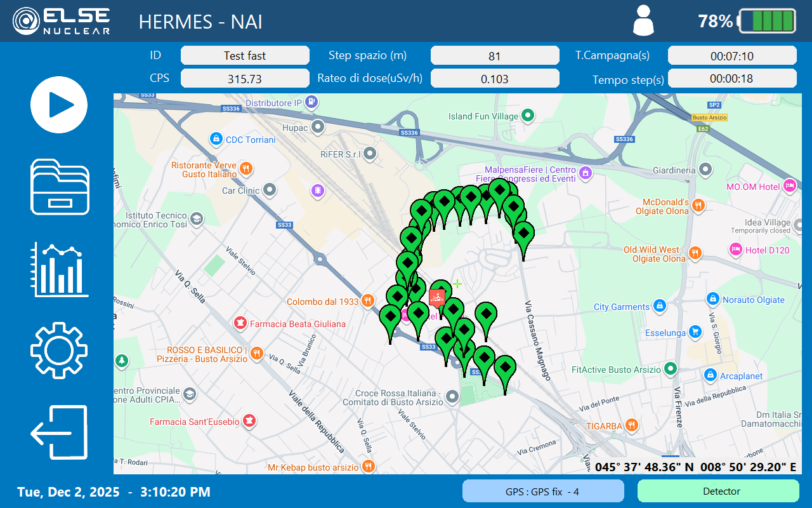Open the chart statistics view
The image size is (812, 508).
60,270
